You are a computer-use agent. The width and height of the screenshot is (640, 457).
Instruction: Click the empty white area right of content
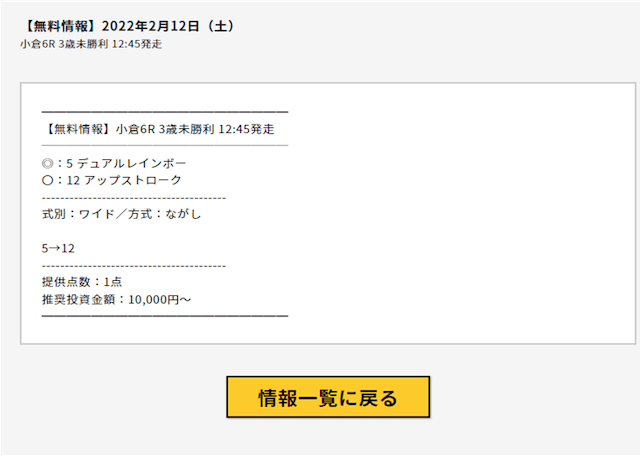click(x=461, y=213)
